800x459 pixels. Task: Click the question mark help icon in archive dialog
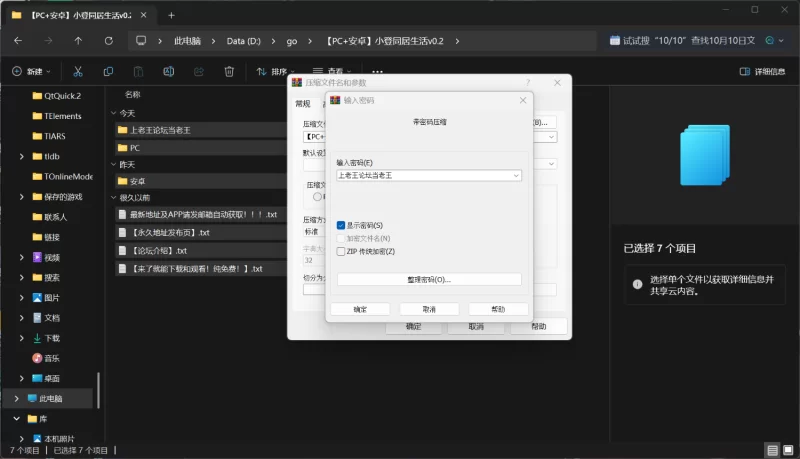[528, 82]
